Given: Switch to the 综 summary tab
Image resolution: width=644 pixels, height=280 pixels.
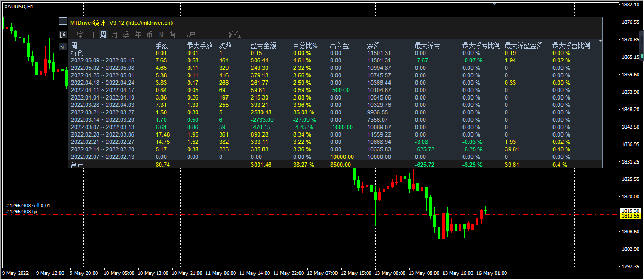Looking at the screenshot, I should click(80, 34).
